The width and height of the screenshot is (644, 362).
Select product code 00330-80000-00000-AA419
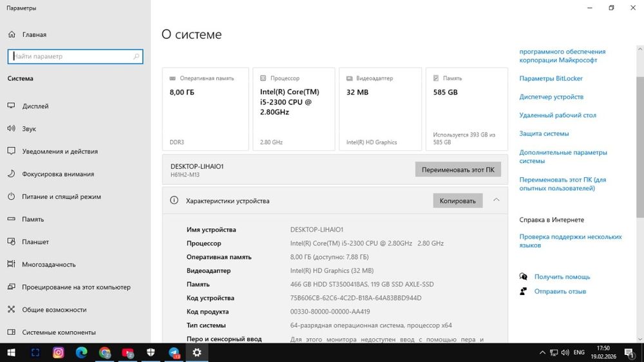(x=330, y=312)
